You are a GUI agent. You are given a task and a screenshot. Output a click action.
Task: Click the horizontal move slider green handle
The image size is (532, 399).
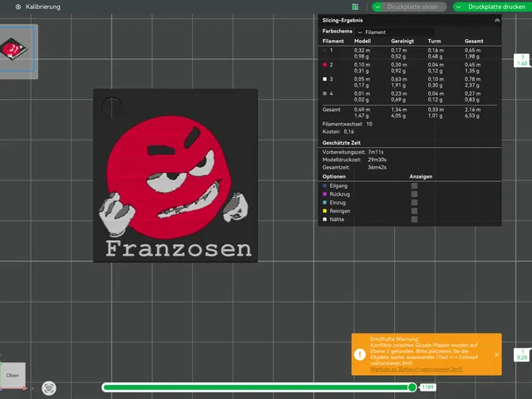412,387
